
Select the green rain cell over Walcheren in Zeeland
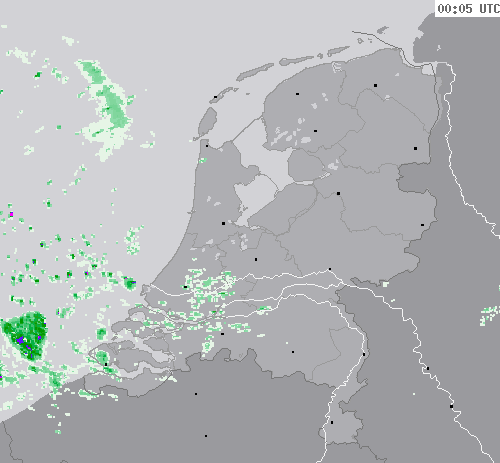[x=102, y=357]
